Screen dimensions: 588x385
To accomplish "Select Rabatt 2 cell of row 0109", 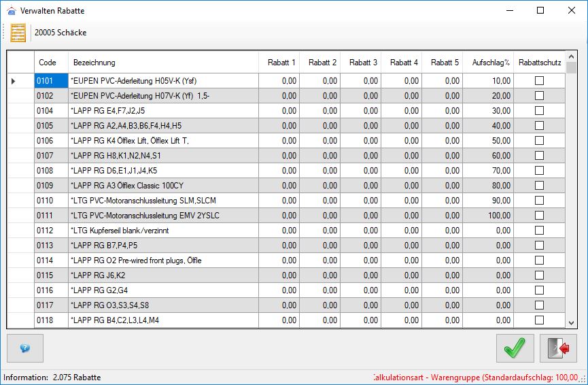I will [320, 186].
